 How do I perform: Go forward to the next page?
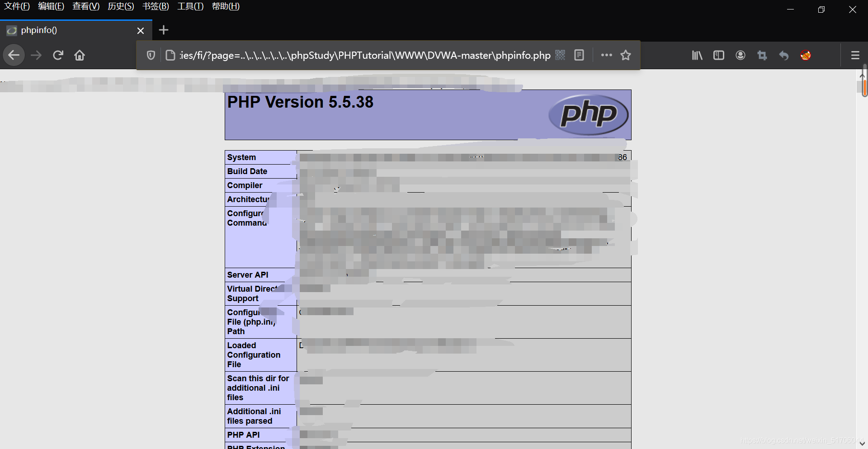click(x=36, y=55)
